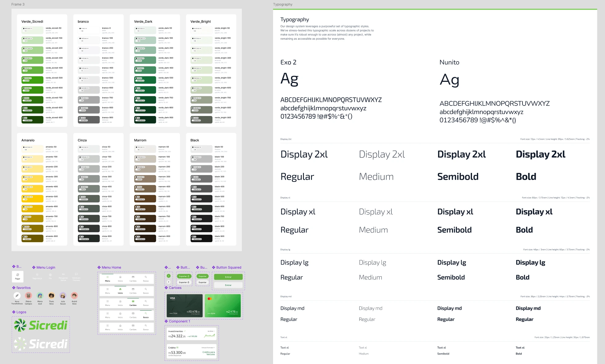Viewport: 605px width, 364px height.
Task: Select the dark VISA card thumbnail
Action: [184, 306]
